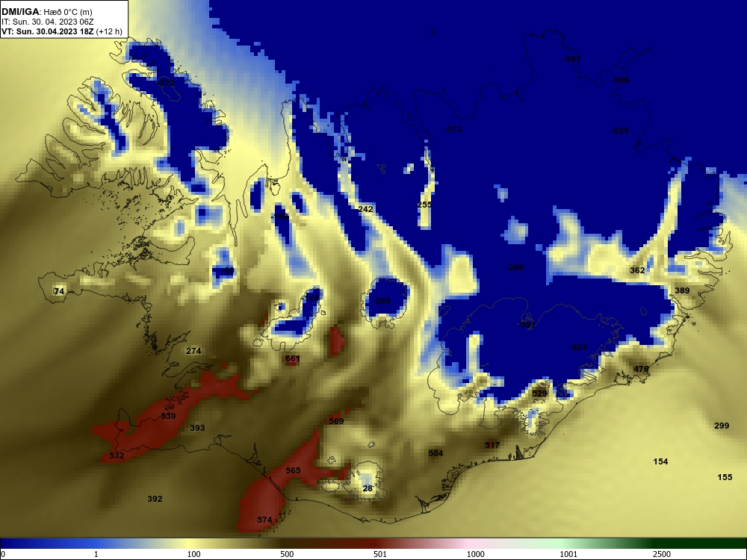Click the map value 274
This screenshot has width=747, height=560.
pyautogui.click(x=193, y=351)
